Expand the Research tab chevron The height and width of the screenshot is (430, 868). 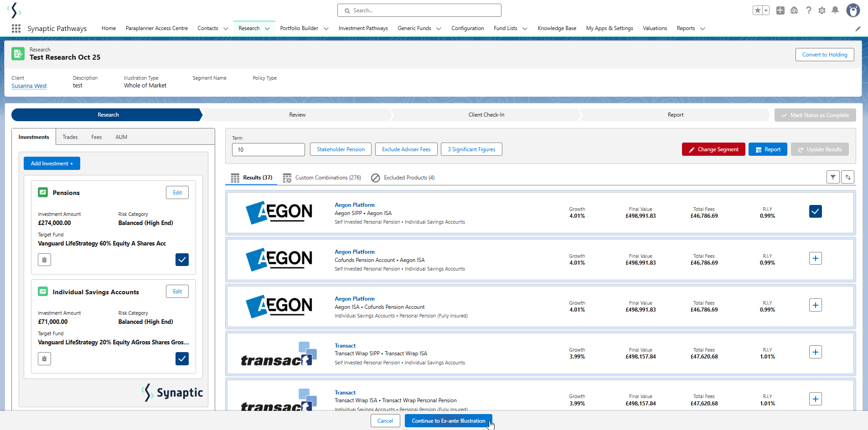coord(267,29)
